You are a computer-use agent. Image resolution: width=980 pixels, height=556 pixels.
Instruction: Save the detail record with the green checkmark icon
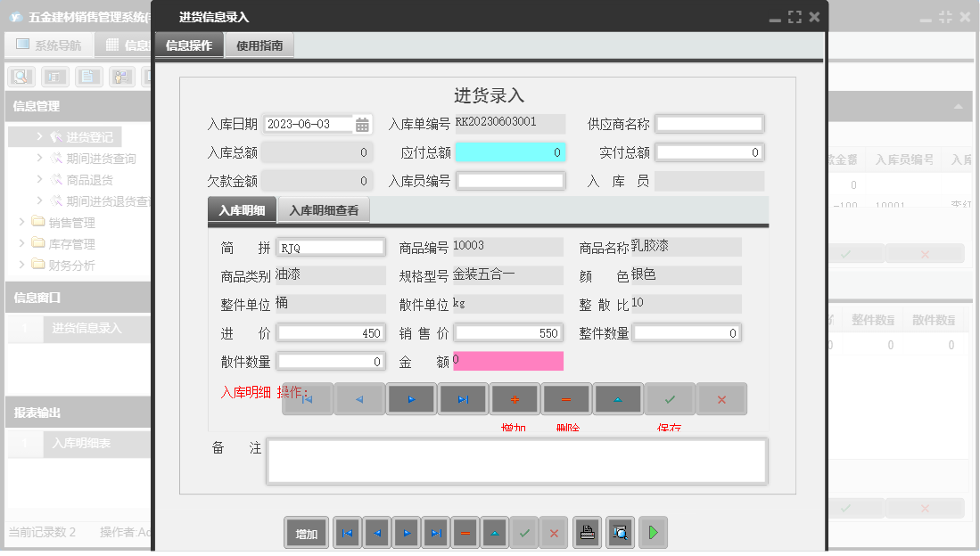[x=669, y=398]
